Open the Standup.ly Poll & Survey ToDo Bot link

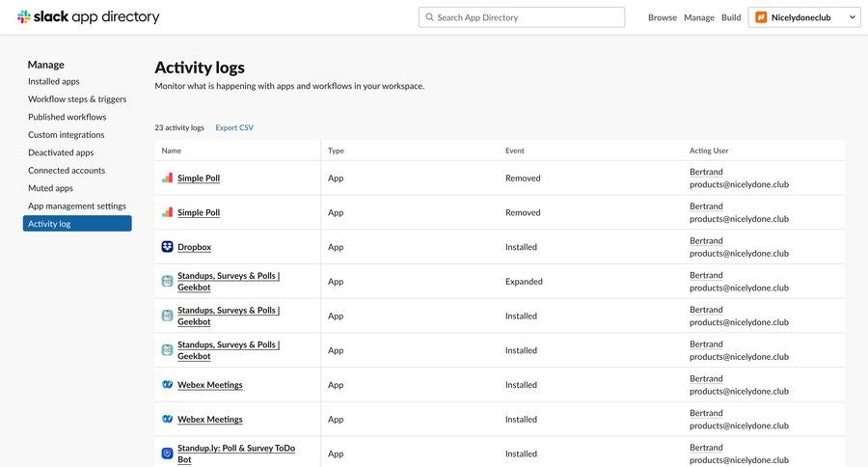236,453
